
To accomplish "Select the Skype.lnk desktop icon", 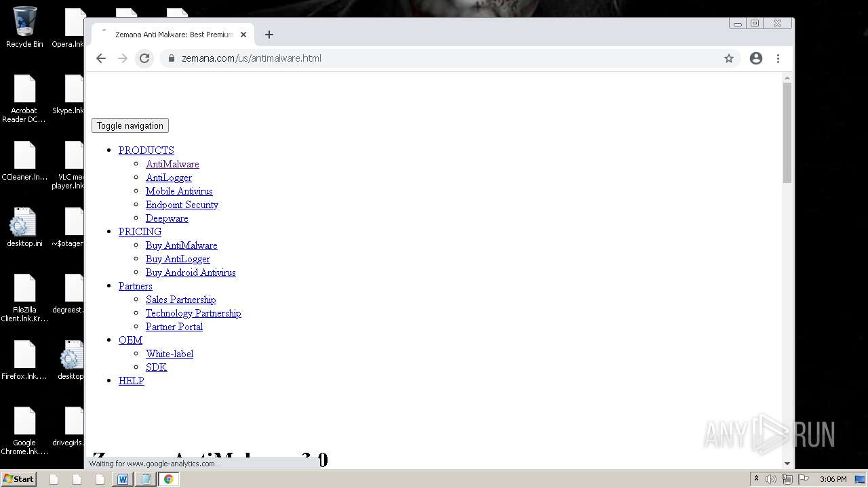I will click(x=68, y=95).
